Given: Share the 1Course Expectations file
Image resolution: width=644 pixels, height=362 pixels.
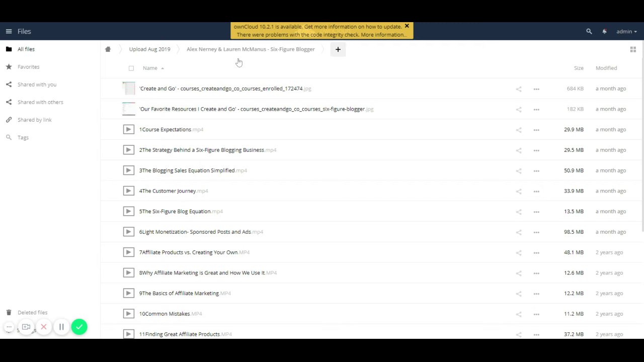Looking at the screenshot, I should pos(519,130).
